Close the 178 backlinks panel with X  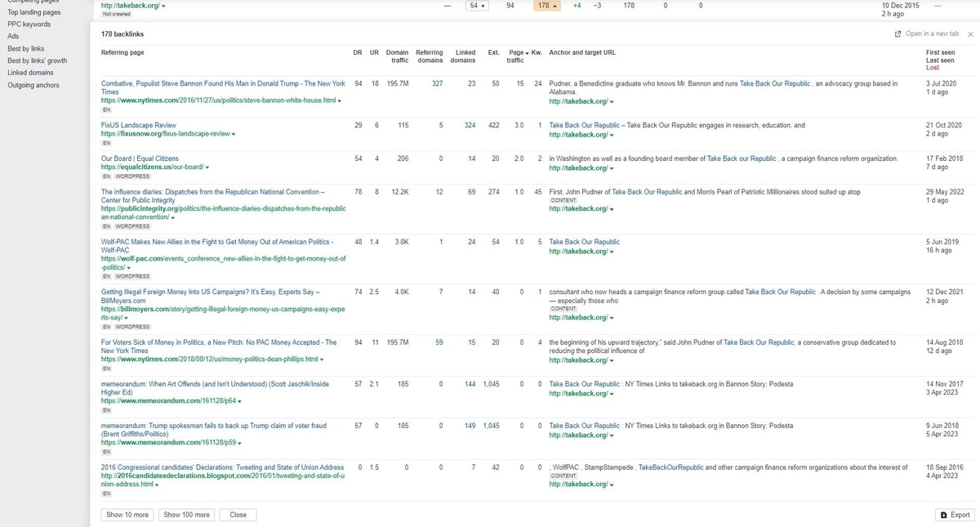tap(970, 34)
